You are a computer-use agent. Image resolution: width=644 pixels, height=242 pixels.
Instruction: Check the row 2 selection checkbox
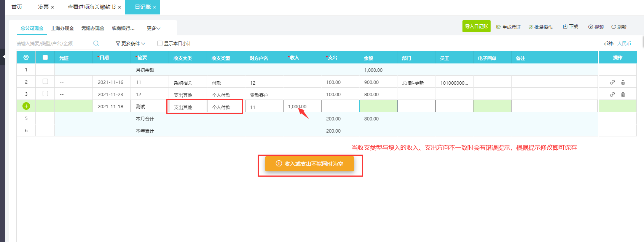[45, 81]
